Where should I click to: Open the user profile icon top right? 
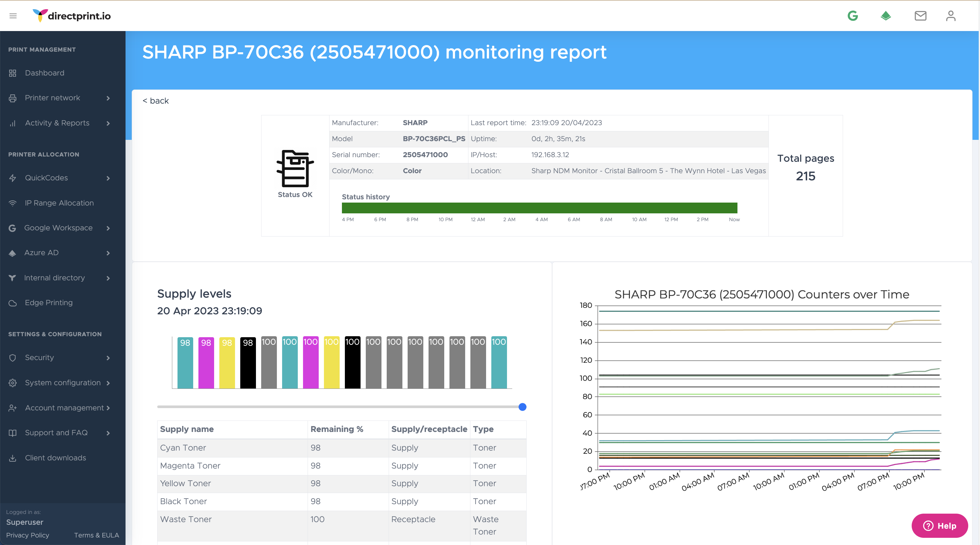pos(951,16)
